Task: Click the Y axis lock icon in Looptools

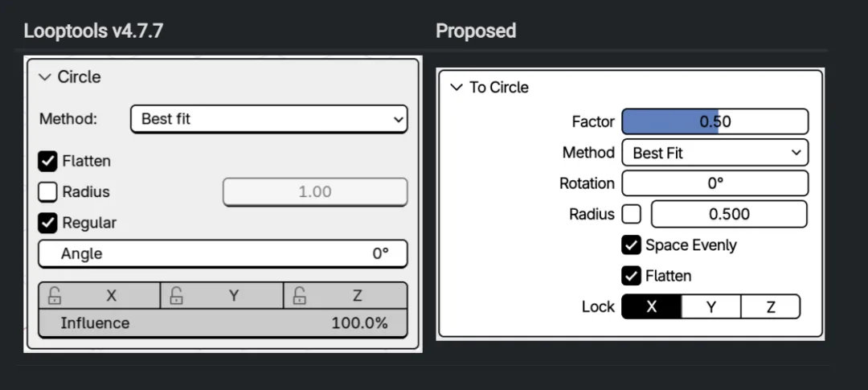Action: tap(177, 295)
